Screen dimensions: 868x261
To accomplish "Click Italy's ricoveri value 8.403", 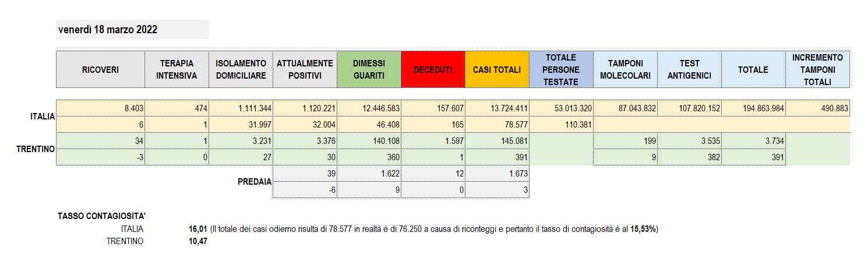I will [100, 108].
